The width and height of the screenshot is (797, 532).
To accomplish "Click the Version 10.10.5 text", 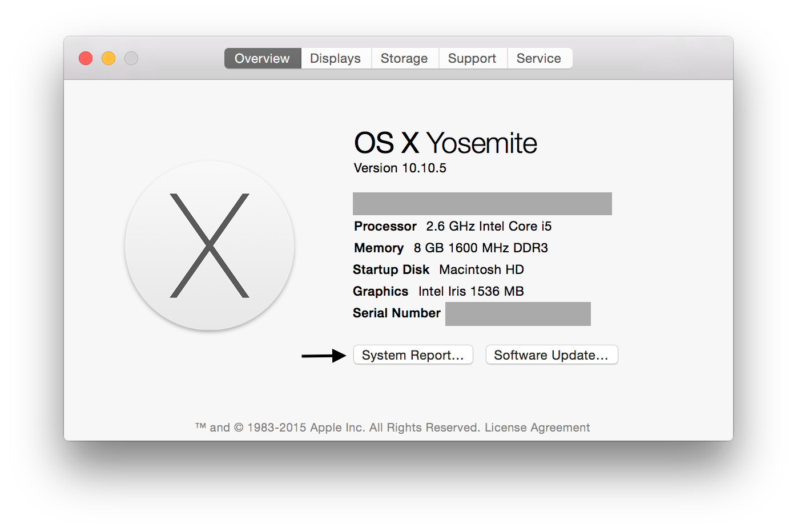I will tap(400, 168).
